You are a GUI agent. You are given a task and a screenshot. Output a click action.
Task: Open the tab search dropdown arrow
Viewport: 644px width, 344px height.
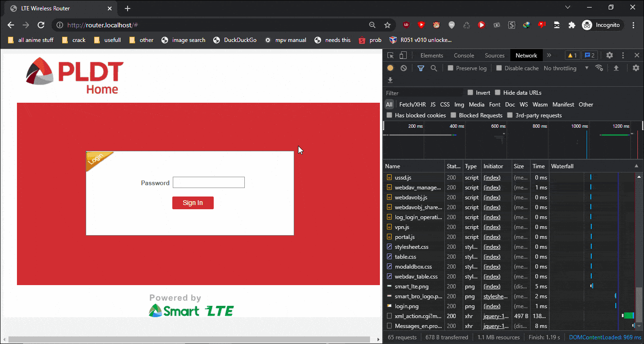pyautogui.click(x=568, y=8)
